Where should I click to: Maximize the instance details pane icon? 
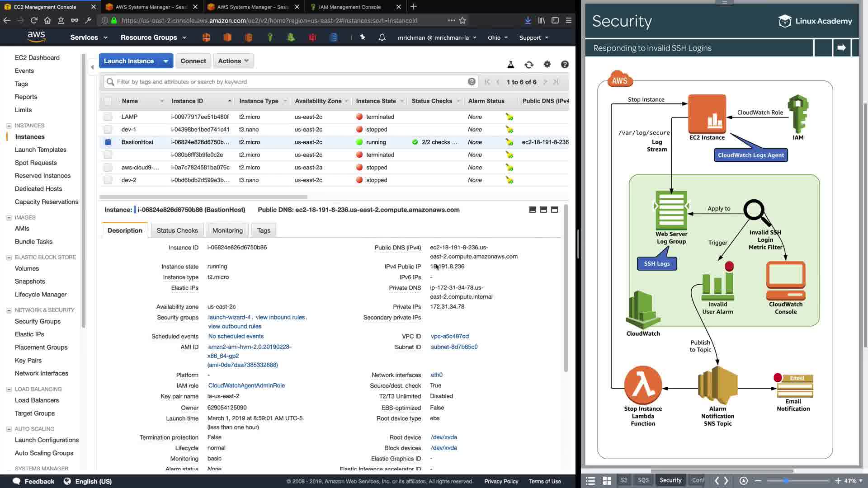point(554,210)
